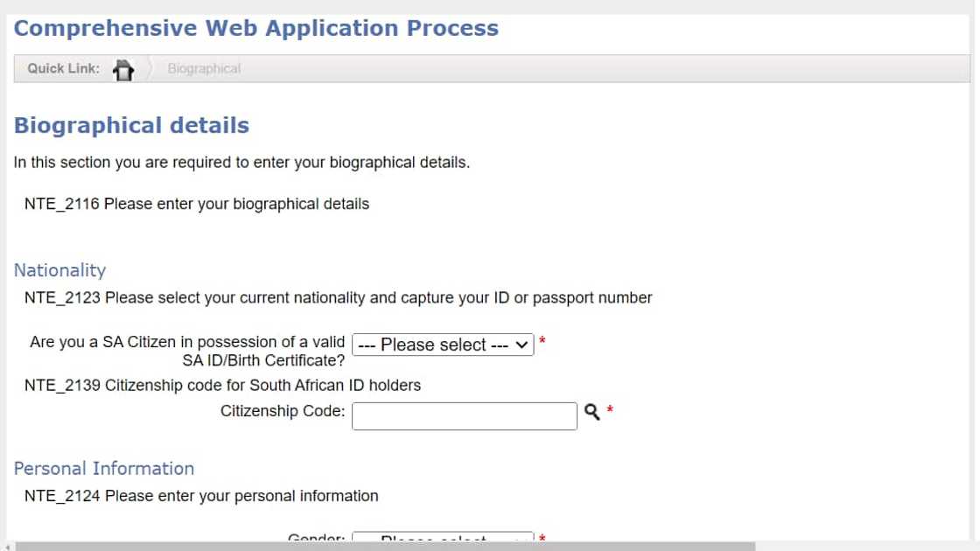This screenshot has height=551, width=980.
Task: Click the NTE_2116 biographical details note
Action: pos(197,204)
